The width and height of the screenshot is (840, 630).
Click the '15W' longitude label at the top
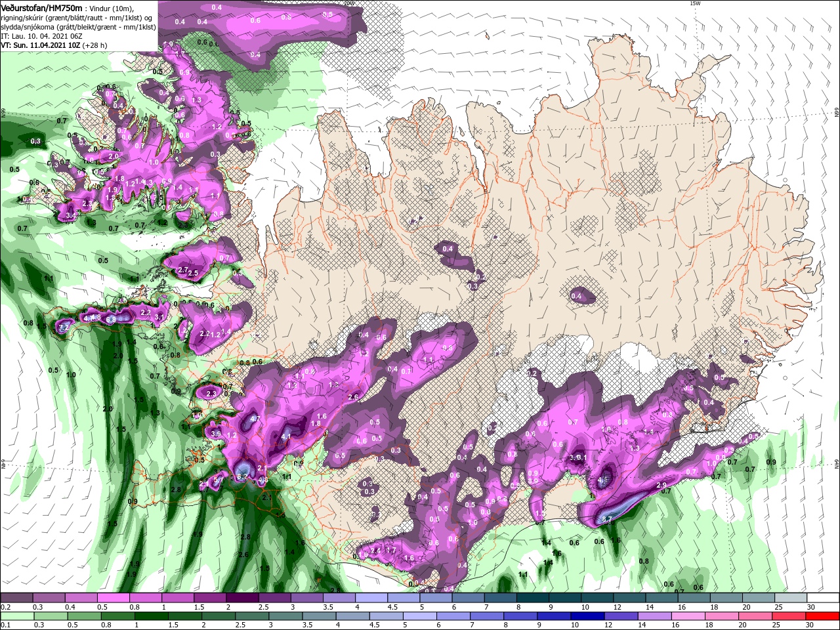(x=695, y=3)
